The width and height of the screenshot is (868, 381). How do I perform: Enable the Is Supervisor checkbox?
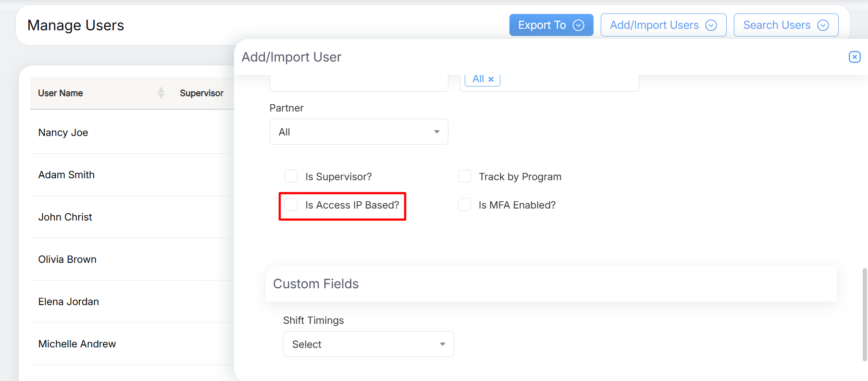(x=291, y=176)
